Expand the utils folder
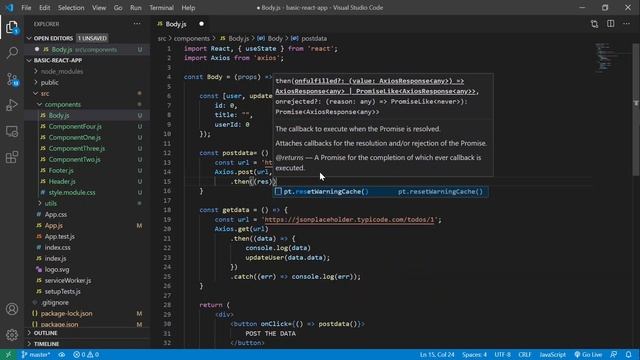Screen dimensions: 640x360 pos(40,203)
